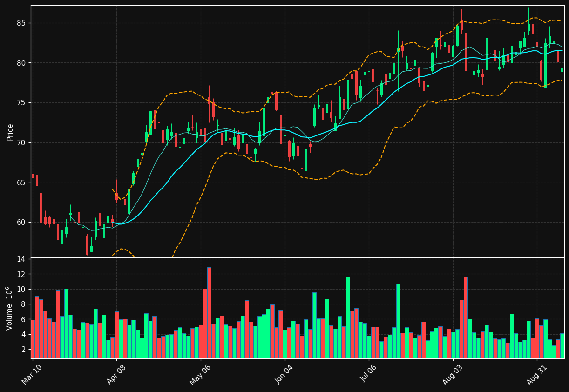Click the 8 volume axis tick

(24, 304)
